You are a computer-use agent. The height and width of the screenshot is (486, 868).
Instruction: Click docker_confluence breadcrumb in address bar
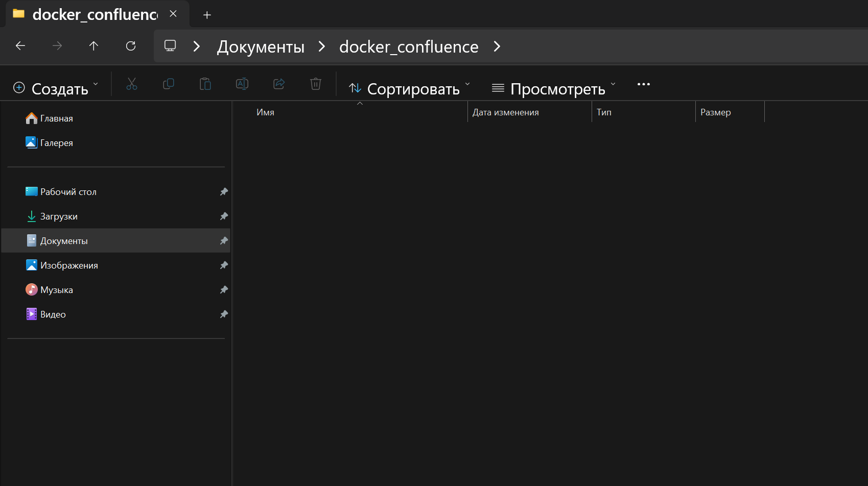tap(409, 47)
